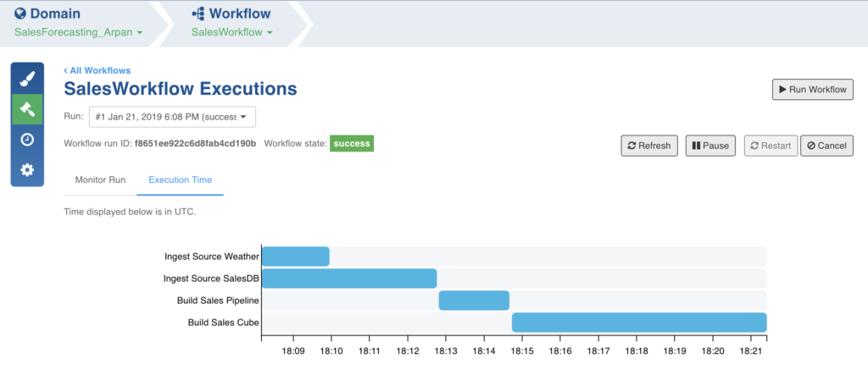Switch to the Monitor Run tab
The width and height of the screenshot is (868, 387).
pyautogui.click(x=100, y=180)
